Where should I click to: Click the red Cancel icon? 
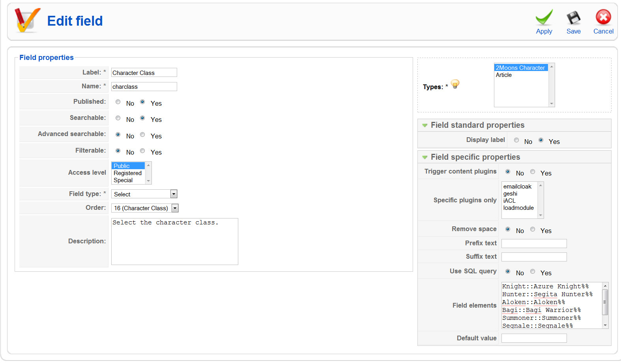603,17
